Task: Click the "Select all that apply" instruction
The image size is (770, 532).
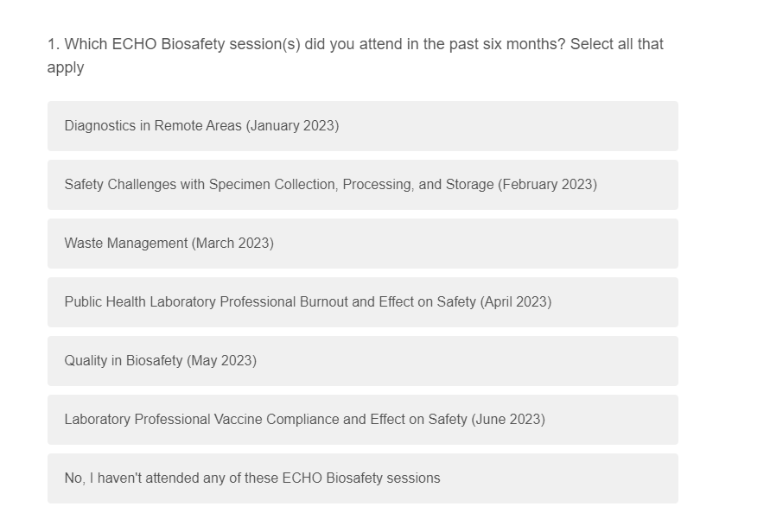Action: [x=616, y=44]
